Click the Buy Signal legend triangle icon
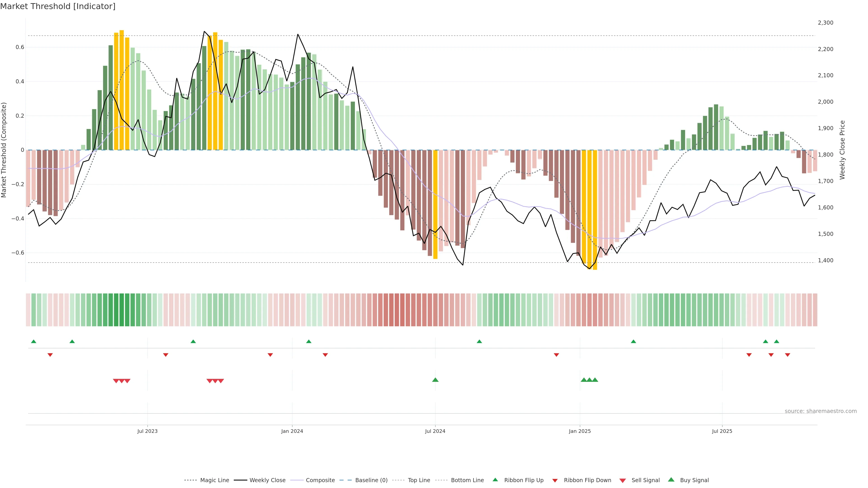Screen dimensions: 868x488 (x=671, y=480)
